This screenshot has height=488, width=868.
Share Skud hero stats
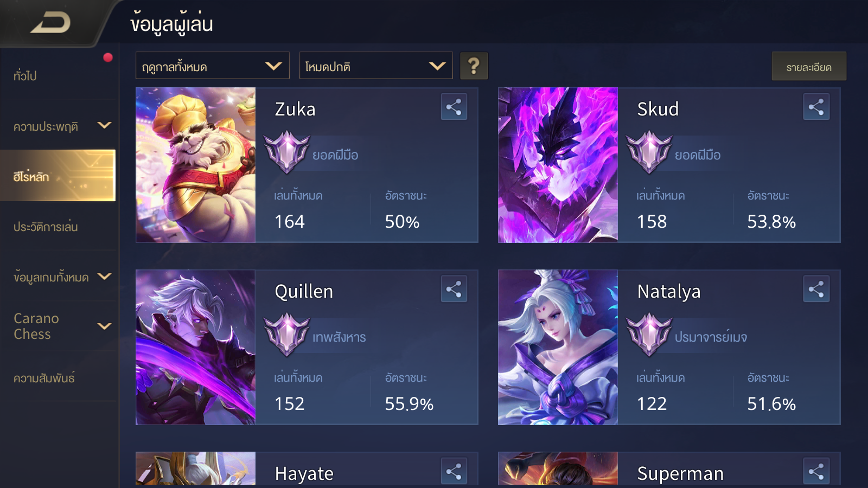816,107
